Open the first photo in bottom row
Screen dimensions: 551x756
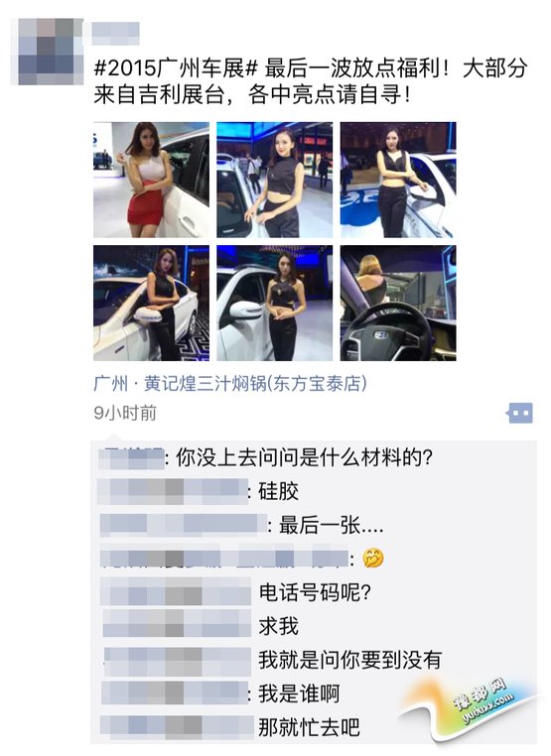[152, 304]
